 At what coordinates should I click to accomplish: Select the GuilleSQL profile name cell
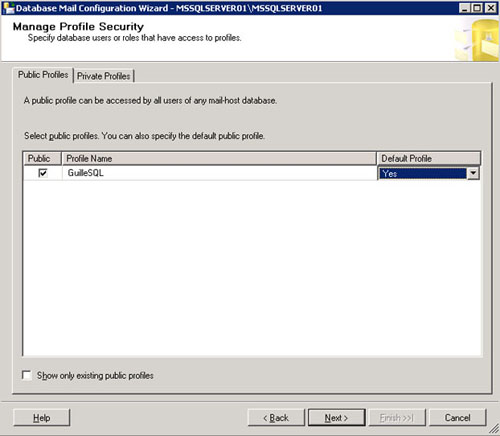click(x=219, y=173)
